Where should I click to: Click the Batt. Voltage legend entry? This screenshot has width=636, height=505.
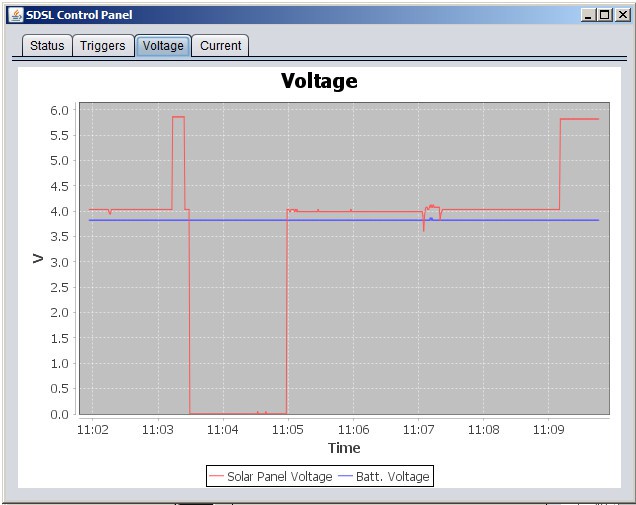tap(384, 476)
